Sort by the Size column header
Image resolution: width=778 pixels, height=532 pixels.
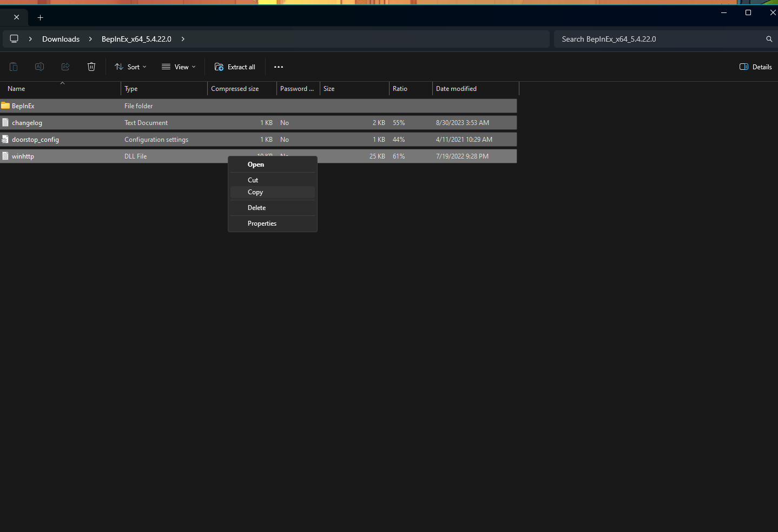click(x=355, y=89)
